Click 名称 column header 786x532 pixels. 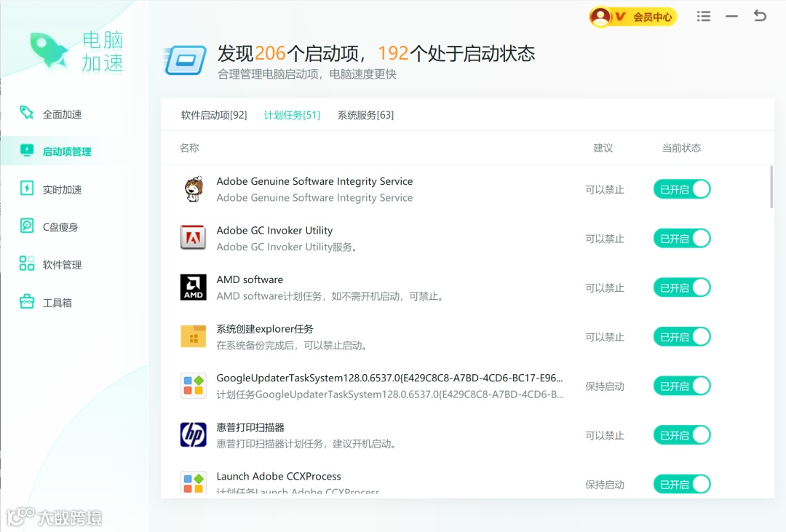(189, 148)
